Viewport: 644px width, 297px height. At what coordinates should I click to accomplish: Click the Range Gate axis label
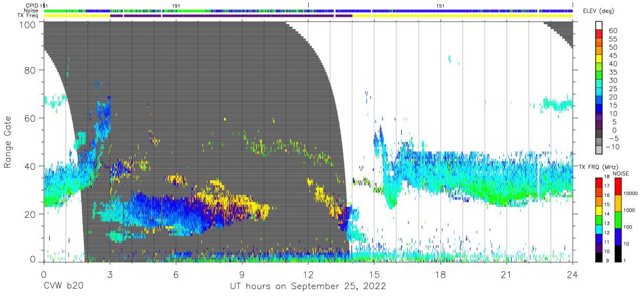coord(9,142)
